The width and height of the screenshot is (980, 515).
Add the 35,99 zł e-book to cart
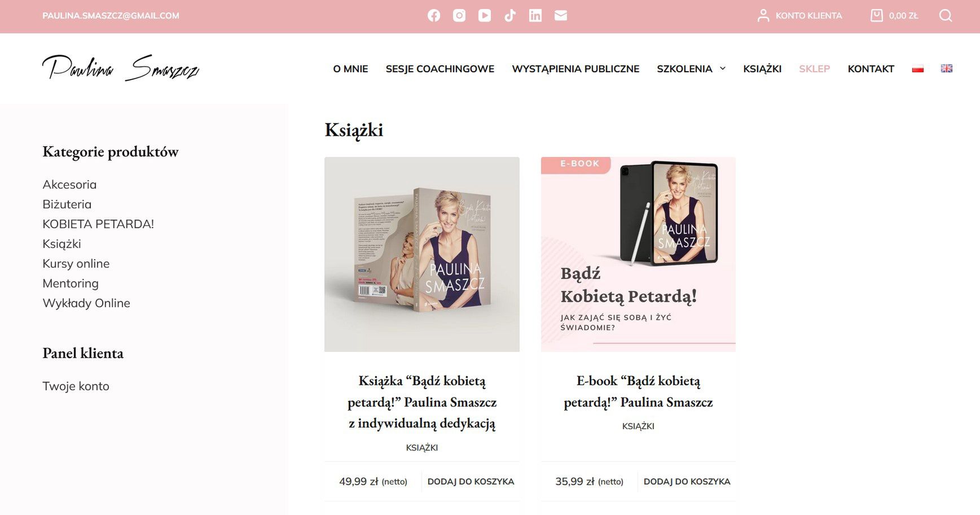point(687,482)
